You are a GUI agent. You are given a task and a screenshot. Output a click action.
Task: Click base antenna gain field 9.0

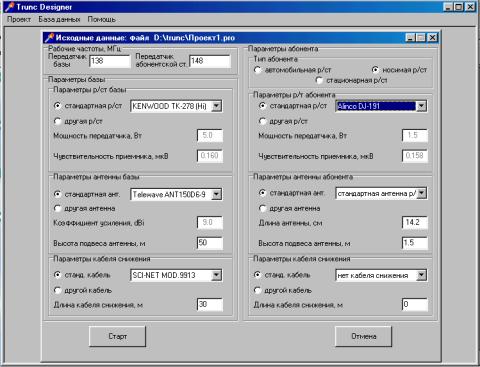click(210, 222)
